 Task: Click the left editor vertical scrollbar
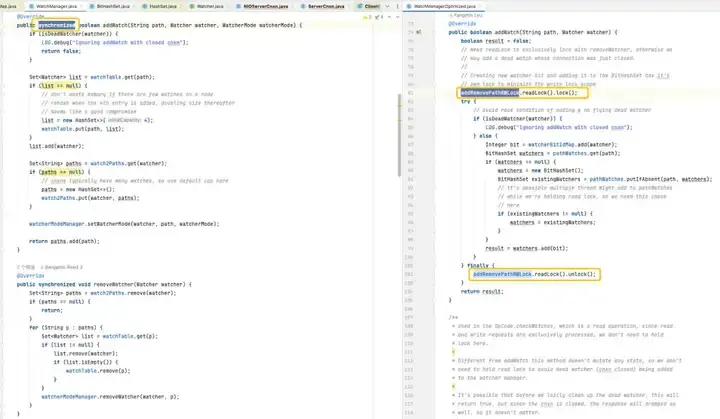click(399, 135)
